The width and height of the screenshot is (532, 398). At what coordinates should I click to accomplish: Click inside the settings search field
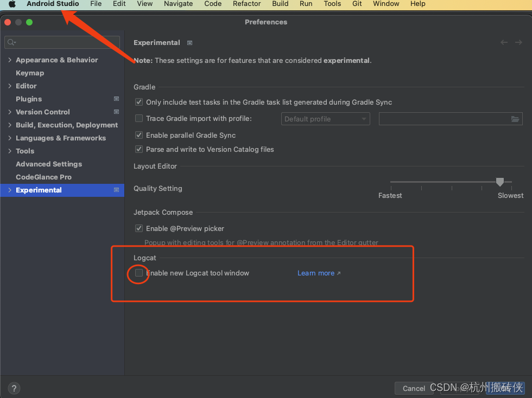[61, 42]
